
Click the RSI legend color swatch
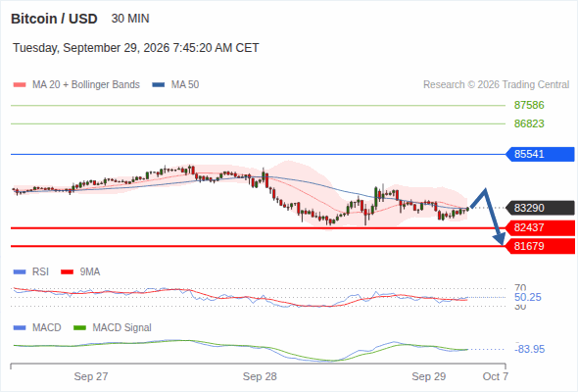[x=20, y=272]
